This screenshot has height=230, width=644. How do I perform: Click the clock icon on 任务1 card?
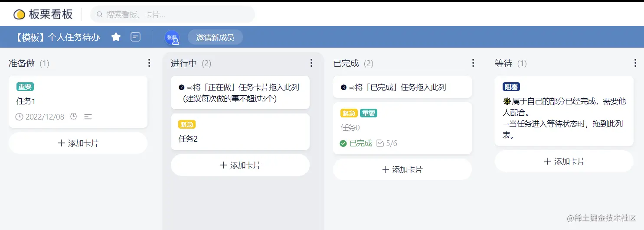tap(19, 117)
